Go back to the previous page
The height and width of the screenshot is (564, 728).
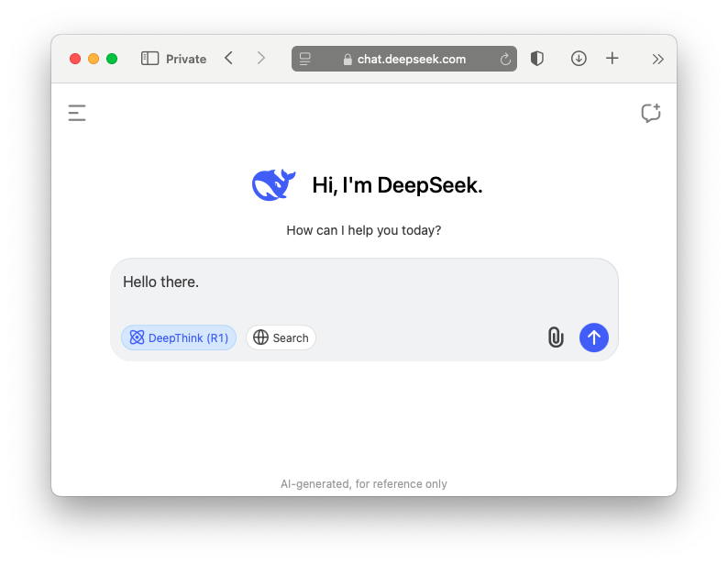(x=228, y=59)
